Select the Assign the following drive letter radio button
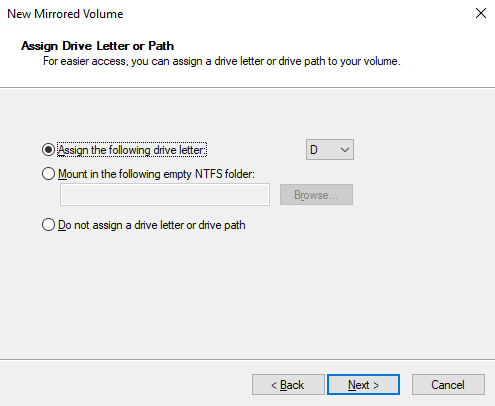 pos(48,150)
